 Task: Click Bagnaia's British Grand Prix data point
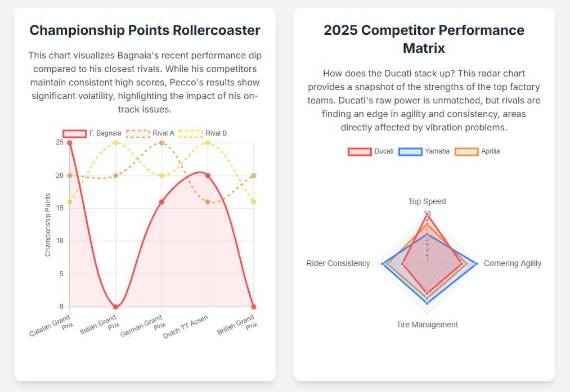point(254,307)
